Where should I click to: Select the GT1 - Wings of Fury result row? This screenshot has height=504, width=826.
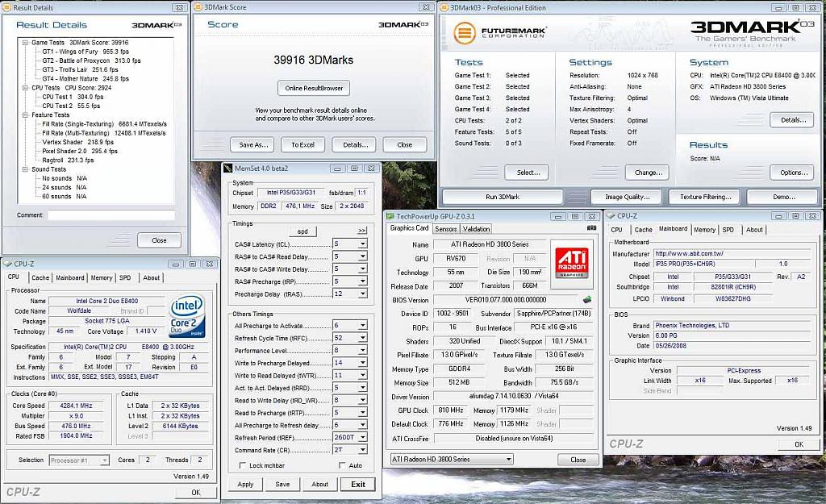tap(86, 52)
